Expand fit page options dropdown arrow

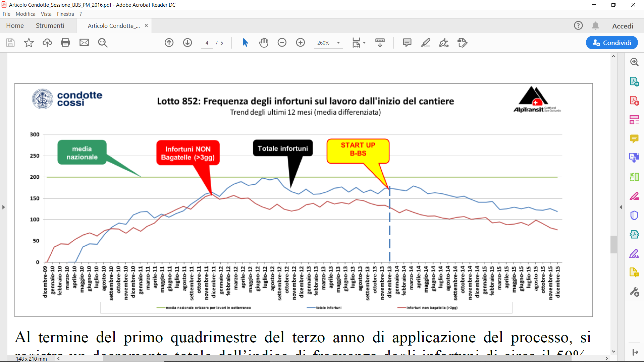[364, 43]
